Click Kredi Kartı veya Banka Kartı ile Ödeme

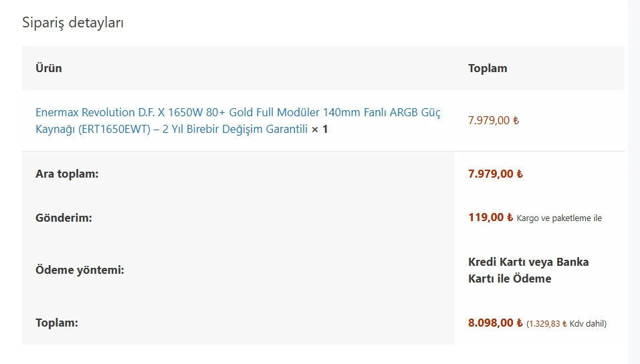528,270
